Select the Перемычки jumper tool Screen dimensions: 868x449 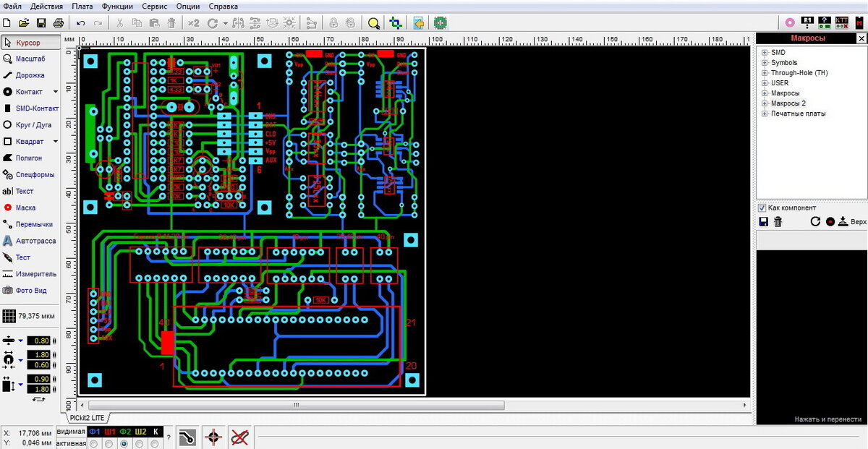28,224
